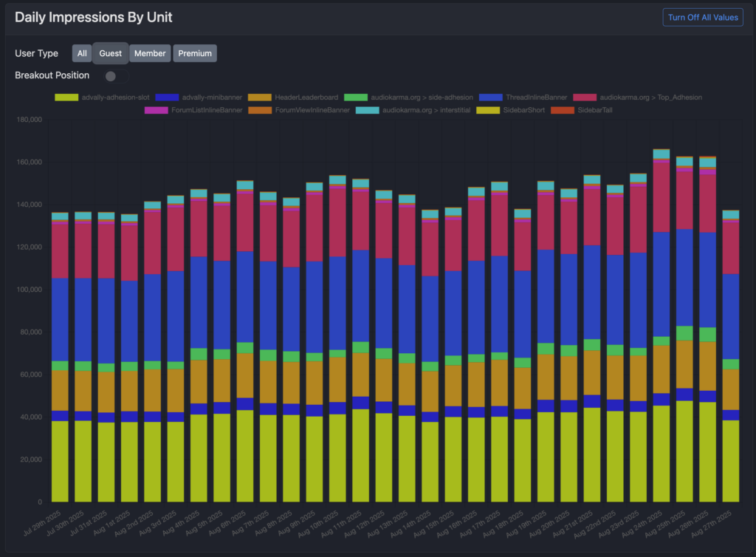756x557 pixels.
Task: Click the audiokarma.org > interstitial legend label
Action: click(x=426, y=110)
